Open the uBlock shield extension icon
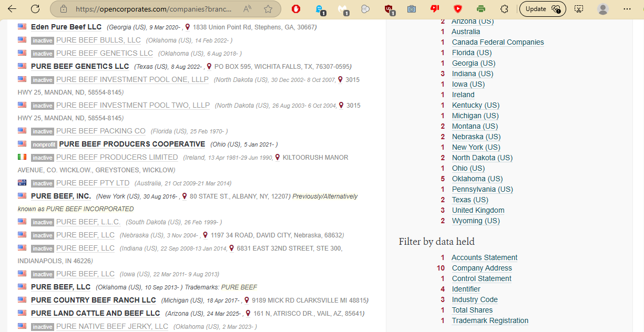Screen dimensions: 644x332 (389, 9)
